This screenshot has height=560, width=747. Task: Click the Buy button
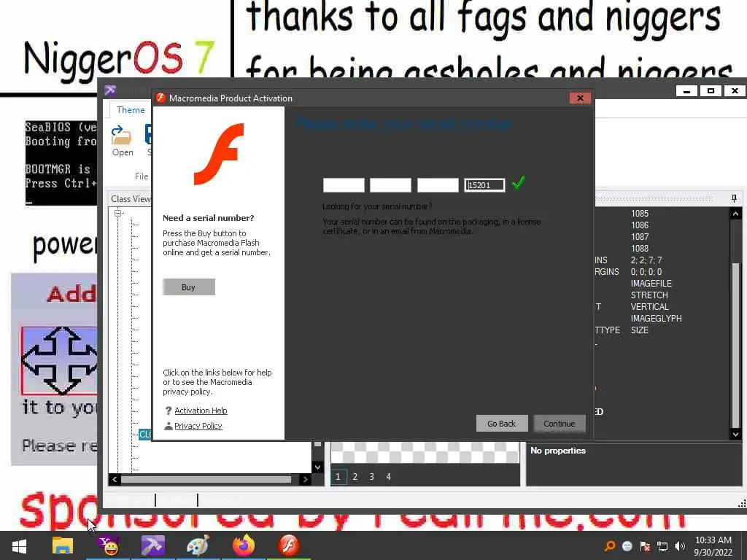(189, 287)
